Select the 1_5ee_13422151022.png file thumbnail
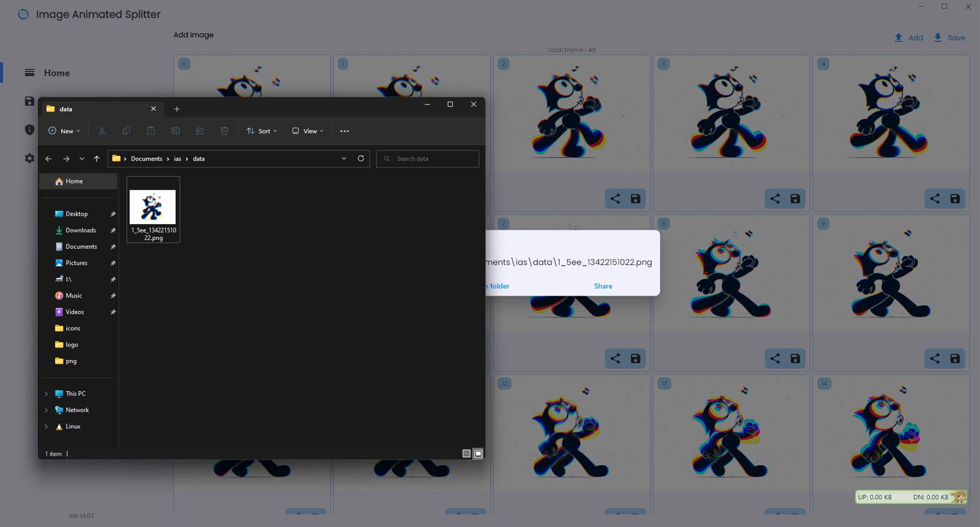Image resolution: width=980 pixels, height=527 pixels. pos(153,207)
